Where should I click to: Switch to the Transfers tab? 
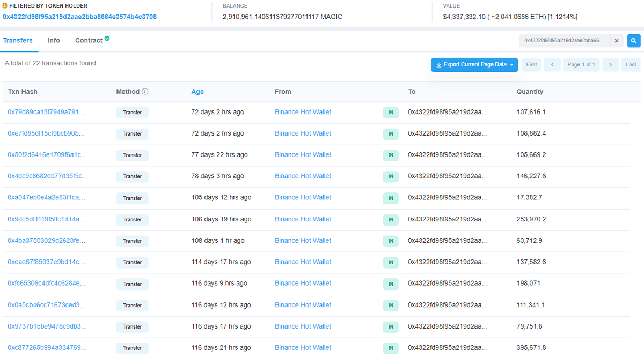point(18,41)
